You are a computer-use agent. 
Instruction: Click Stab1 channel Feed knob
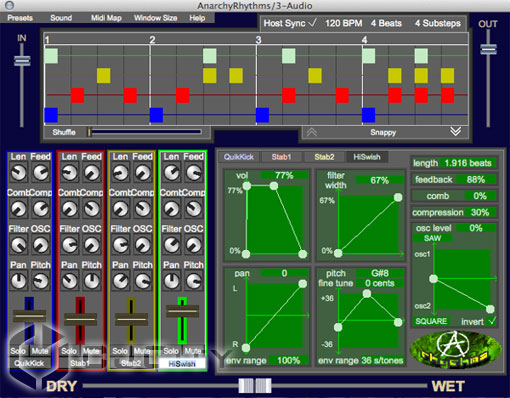[92, 173]
